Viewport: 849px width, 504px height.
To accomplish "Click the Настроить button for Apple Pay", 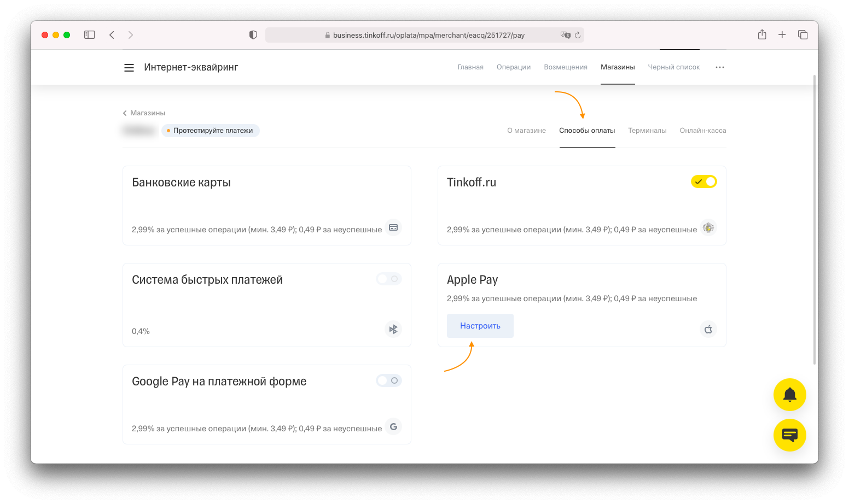I will (x=480, y=326).
